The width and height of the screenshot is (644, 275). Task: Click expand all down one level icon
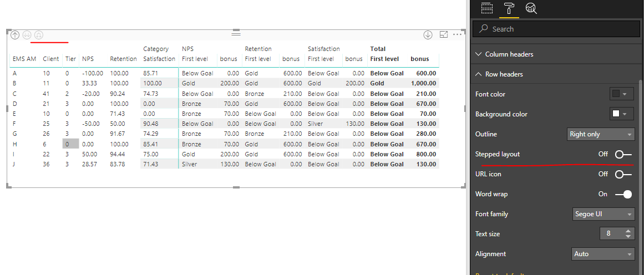(39, 35)
